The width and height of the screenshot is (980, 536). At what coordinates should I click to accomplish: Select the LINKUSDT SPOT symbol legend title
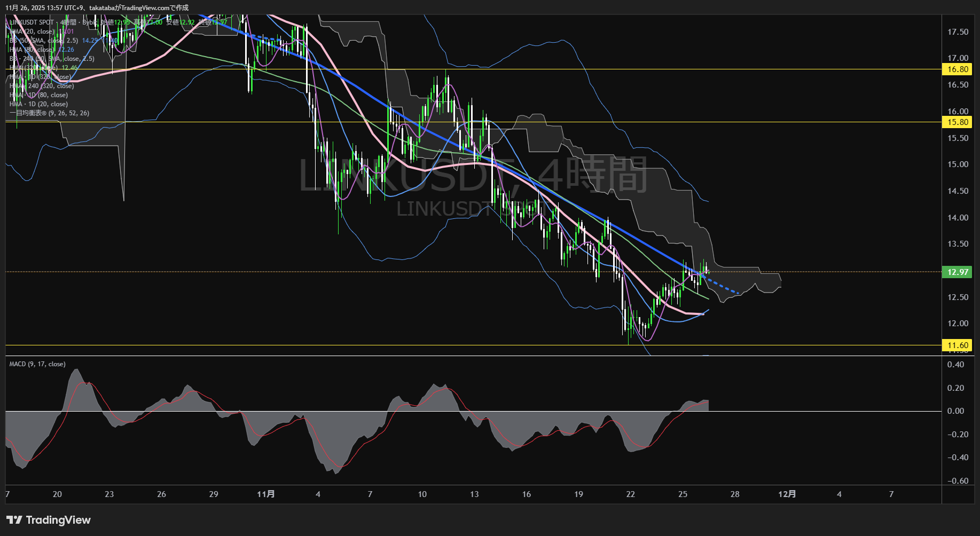pyautogui.click(x=32, y=22)
